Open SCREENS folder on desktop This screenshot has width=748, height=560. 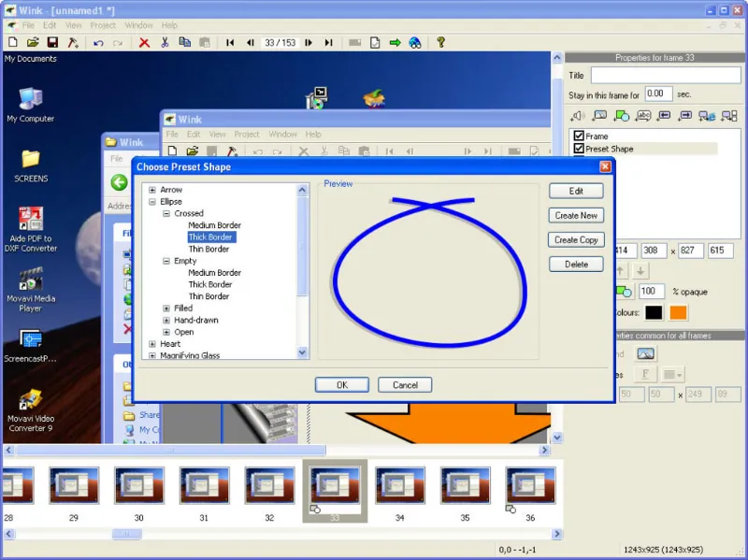(31, 165)
